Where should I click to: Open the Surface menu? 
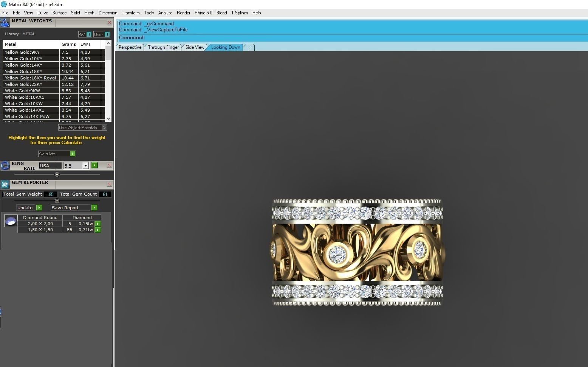(x=60, y=13)
